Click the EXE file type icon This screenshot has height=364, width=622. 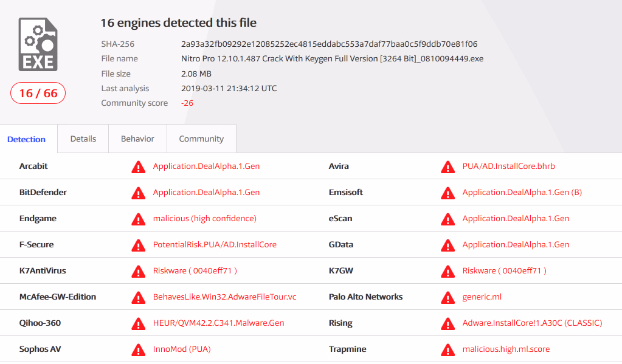tap(38, 44)
